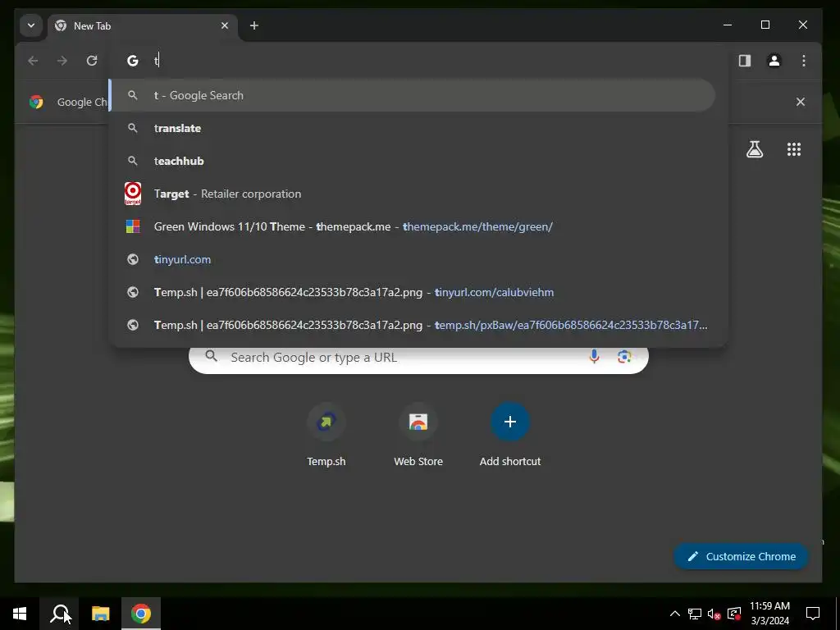This screenshot has width=840, height=630.
Task: Open the notification center
Action: (x=813, y=614)
